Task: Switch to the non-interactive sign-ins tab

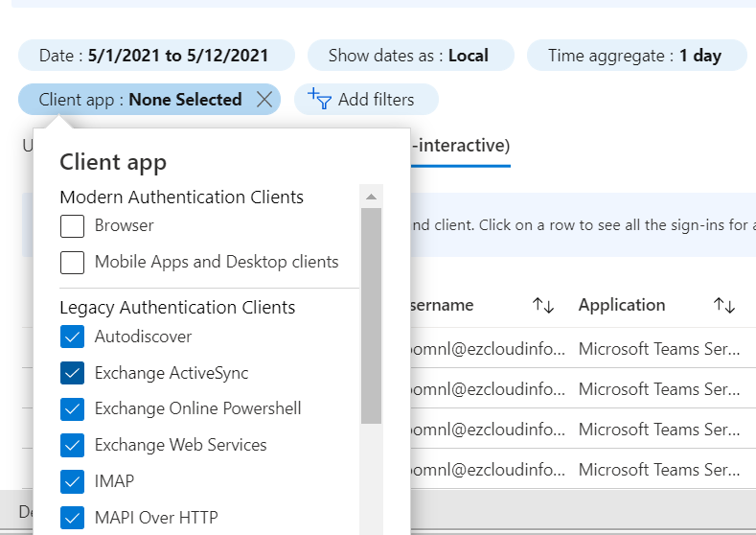Action: 460,146
